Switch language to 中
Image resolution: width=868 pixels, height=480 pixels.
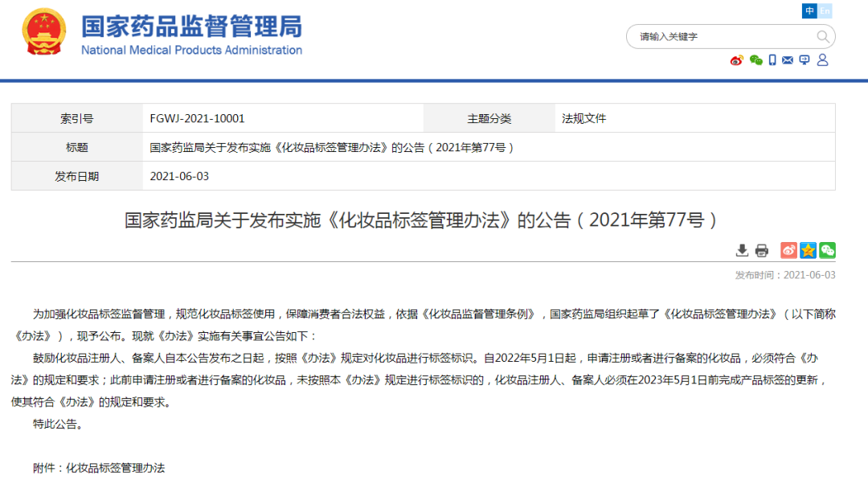pos(809,10)
